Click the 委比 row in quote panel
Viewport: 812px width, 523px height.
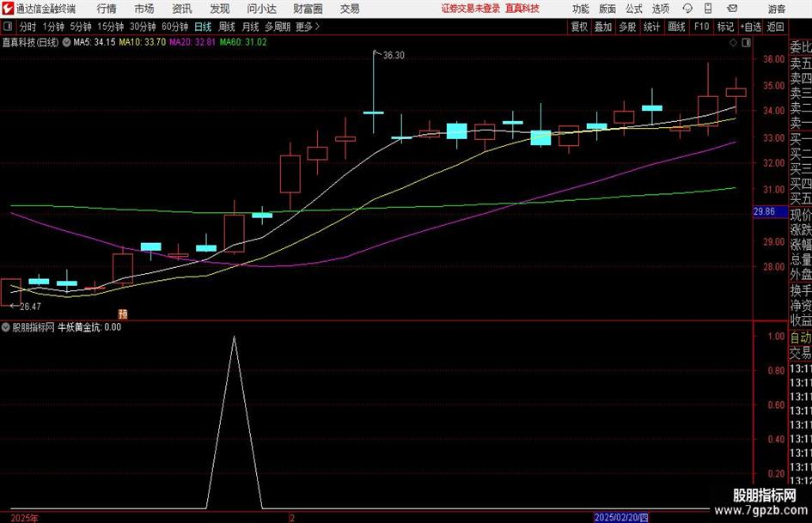801,47
